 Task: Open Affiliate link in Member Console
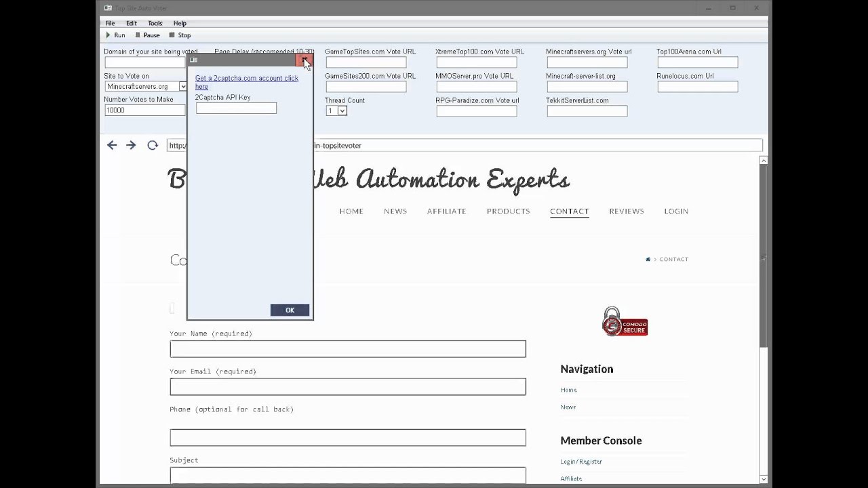(571, 479)
